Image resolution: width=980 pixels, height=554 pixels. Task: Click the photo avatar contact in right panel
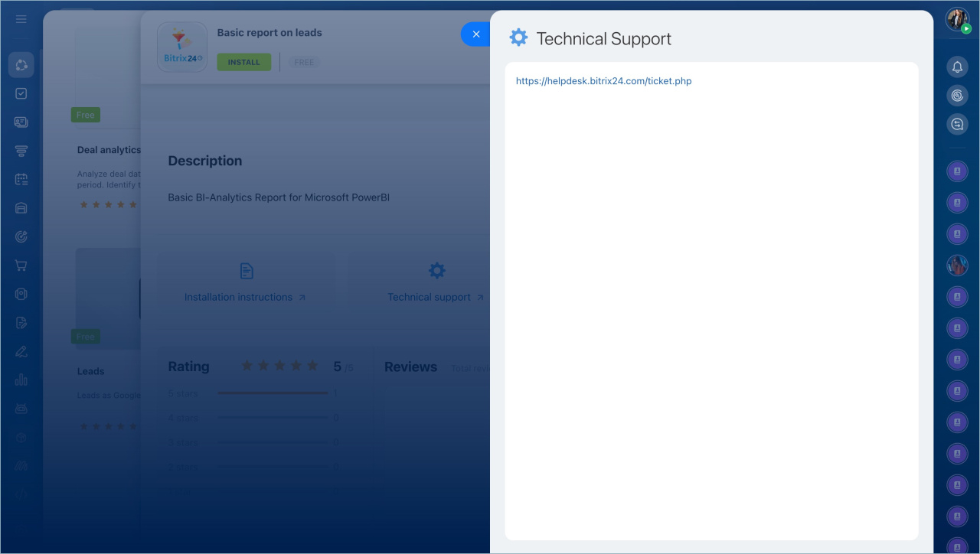957,266
